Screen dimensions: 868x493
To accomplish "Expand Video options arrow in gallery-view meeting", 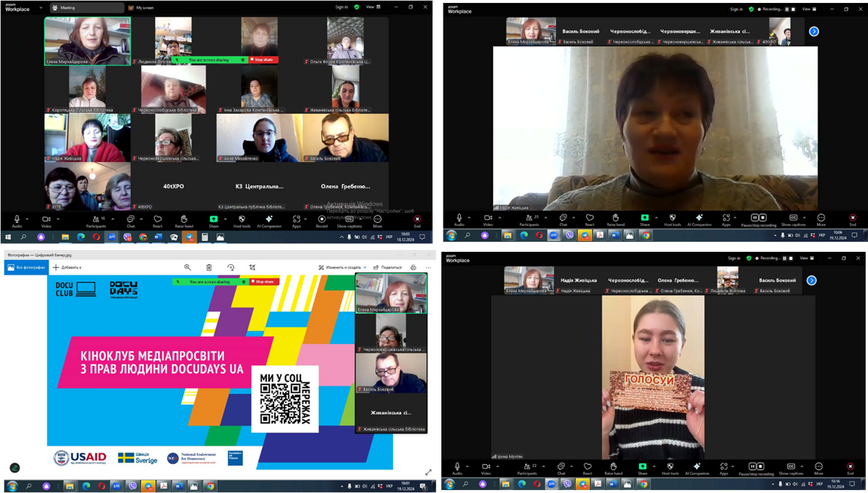I will click(57, 219).
